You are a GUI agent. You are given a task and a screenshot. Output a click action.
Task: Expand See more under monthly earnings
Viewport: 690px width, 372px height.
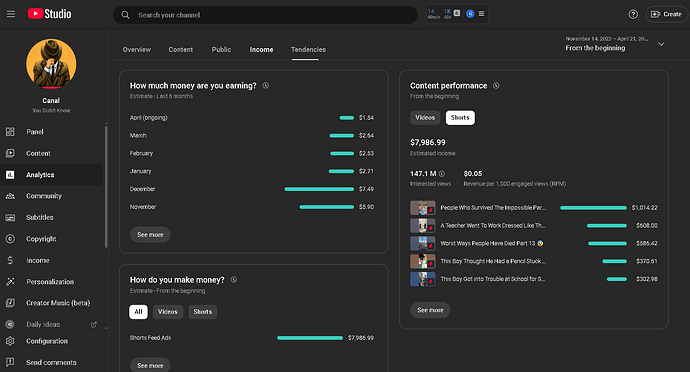(x=150, y=235)
